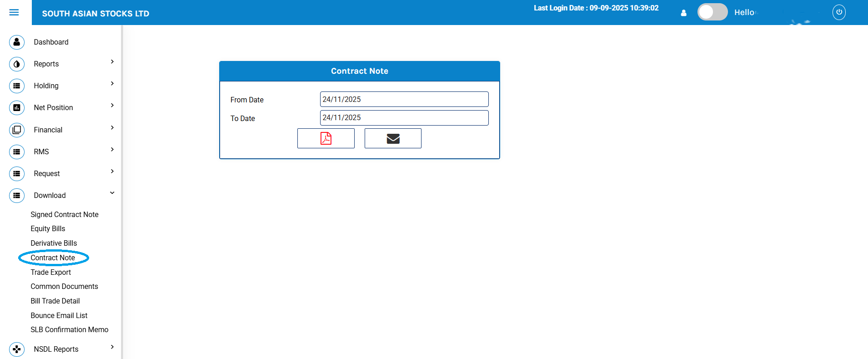Screen dimensions: 868x359
Task: Click the From Date input field
Action: [x=404, y=99]
